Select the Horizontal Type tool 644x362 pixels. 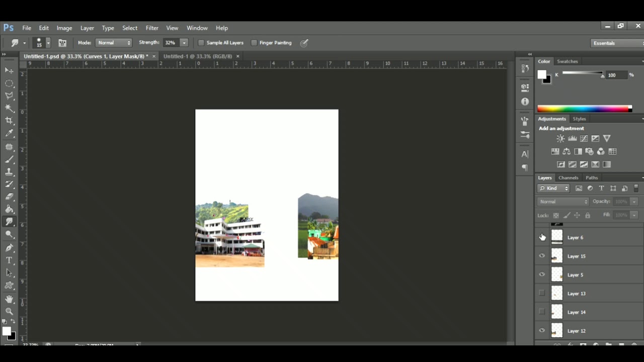9,260
